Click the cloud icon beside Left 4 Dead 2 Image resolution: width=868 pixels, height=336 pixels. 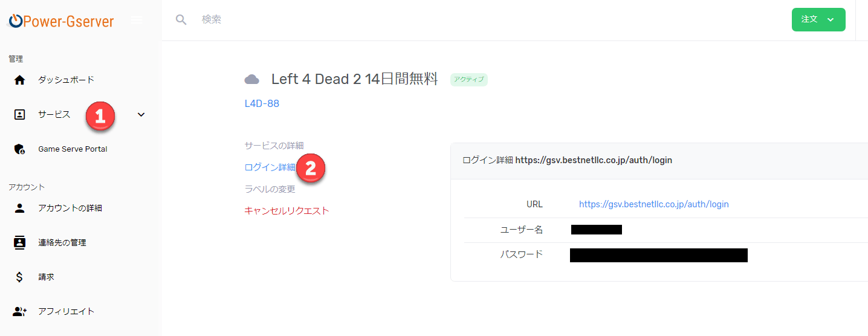252,80
